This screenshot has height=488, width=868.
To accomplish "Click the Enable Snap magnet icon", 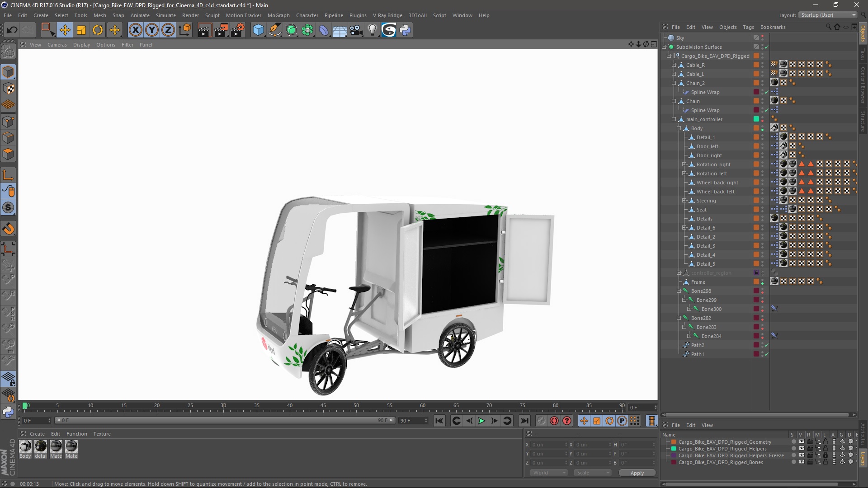I will [8, 229].
